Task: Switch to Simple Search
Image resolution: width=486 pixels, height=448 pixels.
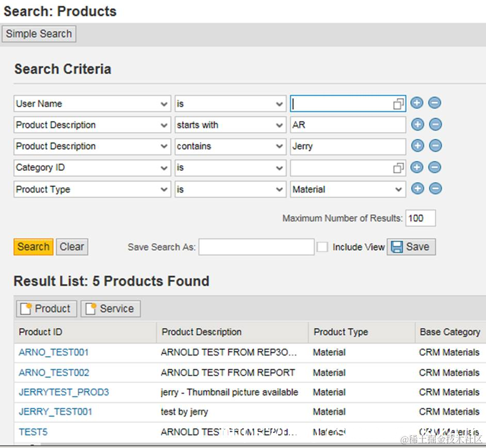Action: click(x=39, y=34)
